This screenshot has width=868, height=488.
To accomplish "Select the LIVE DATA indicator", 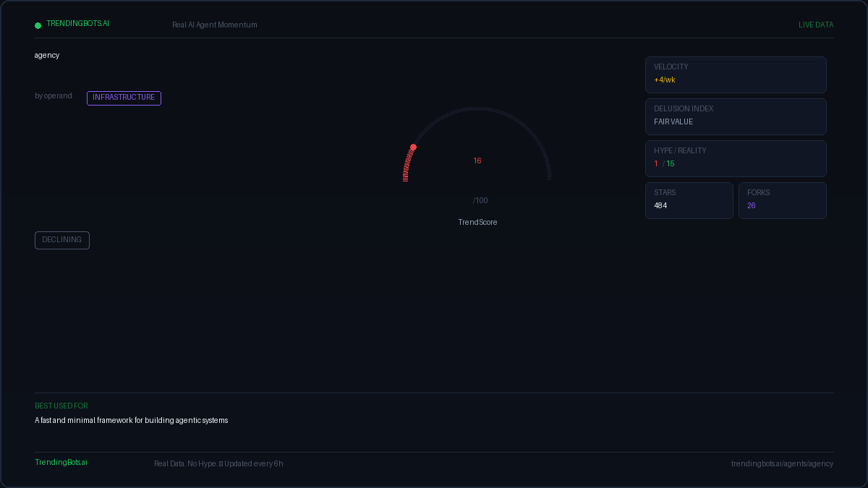I will 816,25.
